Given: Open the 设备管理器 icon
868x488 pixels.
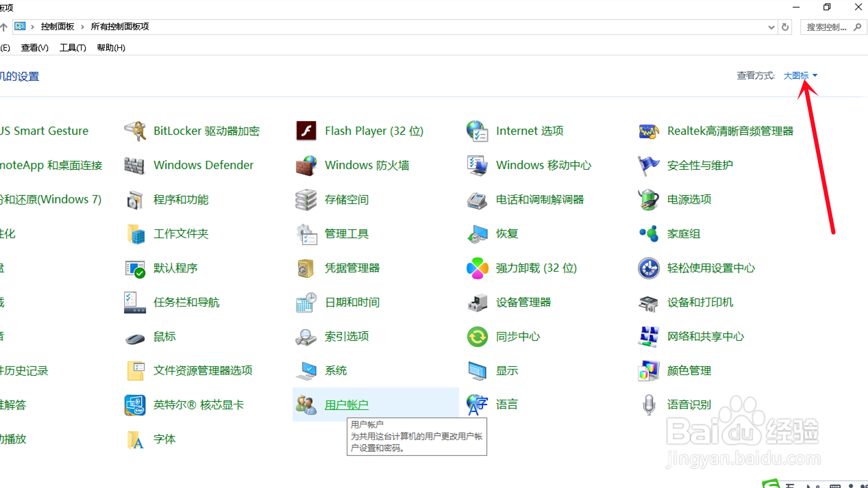Looking at the screenshot, I should 478,302.
